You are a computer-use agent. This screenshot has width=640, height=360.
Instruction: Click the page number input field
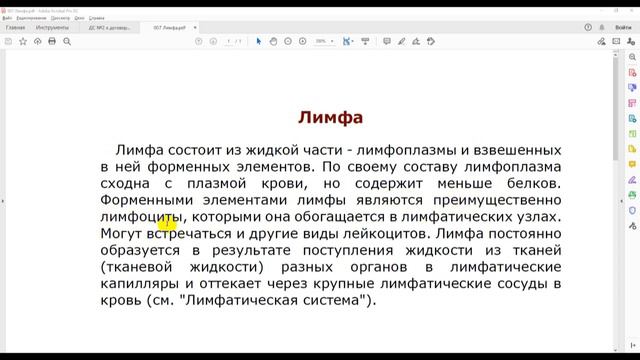[x=229, y=41]
